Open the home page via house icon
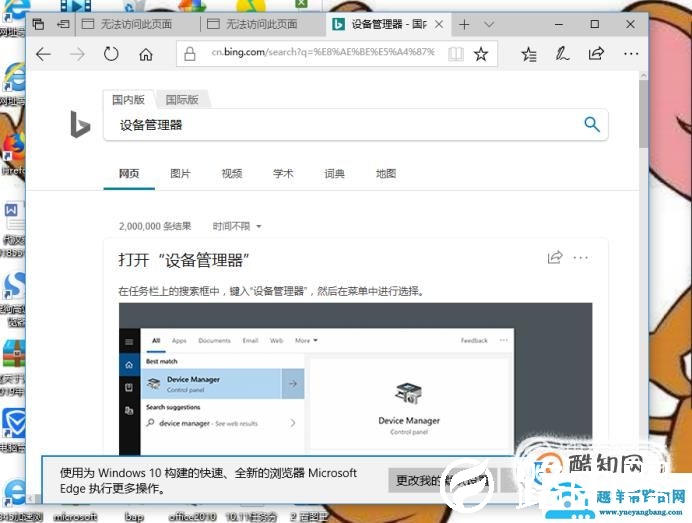692x523 pixels. [146, 54]
